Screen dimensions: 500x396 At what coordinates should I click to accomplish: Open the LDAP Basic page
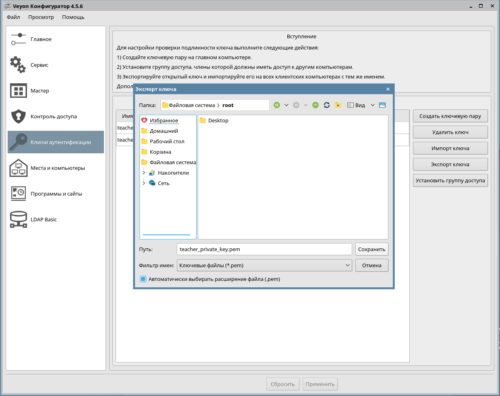click(56, 219)
